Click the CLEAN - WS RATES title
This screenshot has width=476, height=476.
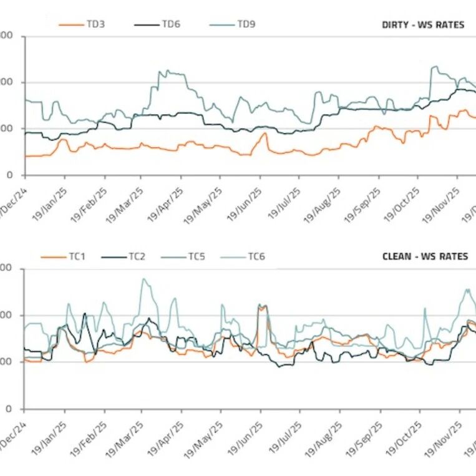(425, 256)
